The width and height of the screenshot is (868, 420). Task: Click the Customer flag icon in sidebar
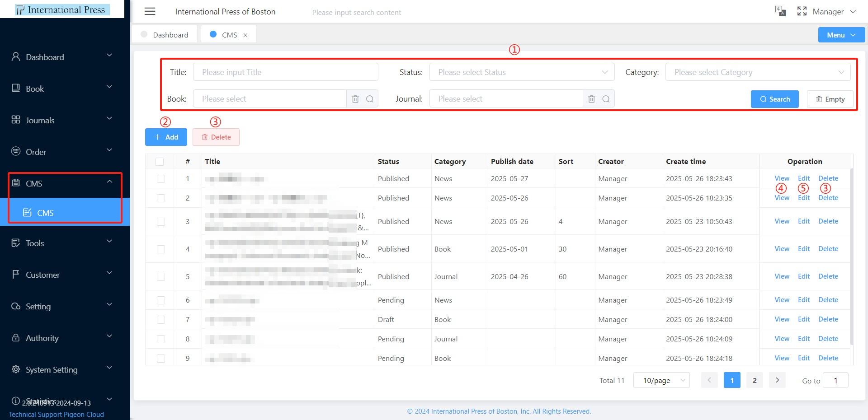click(16, 274)
